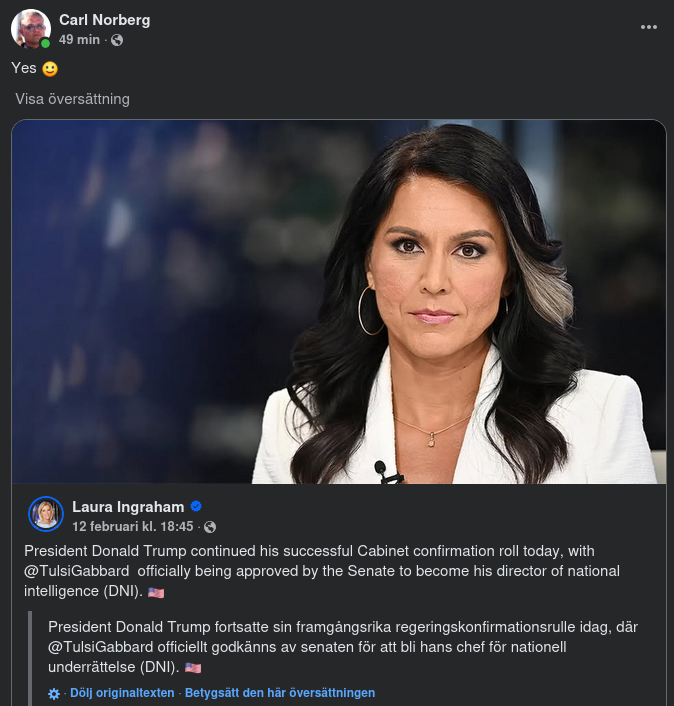Open Carl Norberg's profile name link

(104, 20)
